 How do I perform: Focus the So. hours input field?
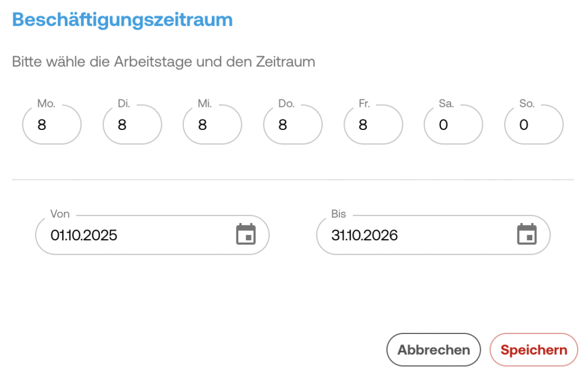pyautogui.click(x=534, y=125)
